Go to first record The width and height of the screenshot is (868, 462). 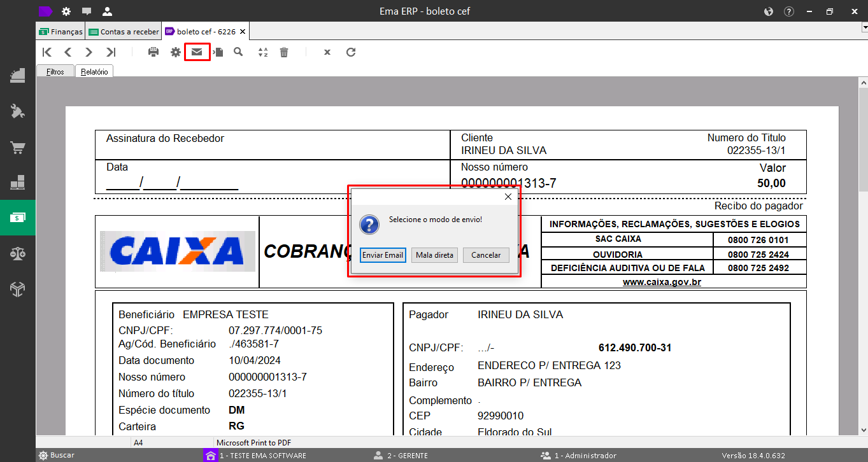(47, 52)
